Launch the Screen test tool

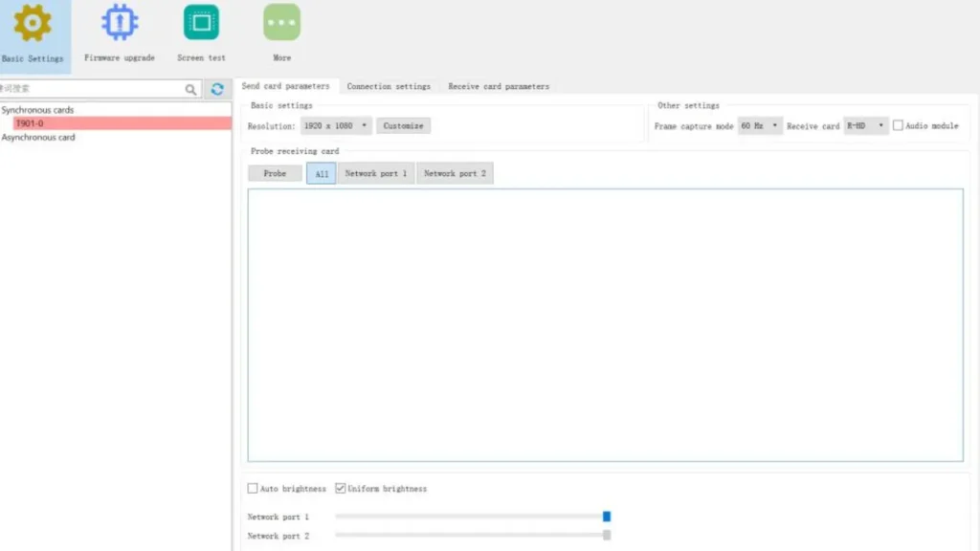201,24
